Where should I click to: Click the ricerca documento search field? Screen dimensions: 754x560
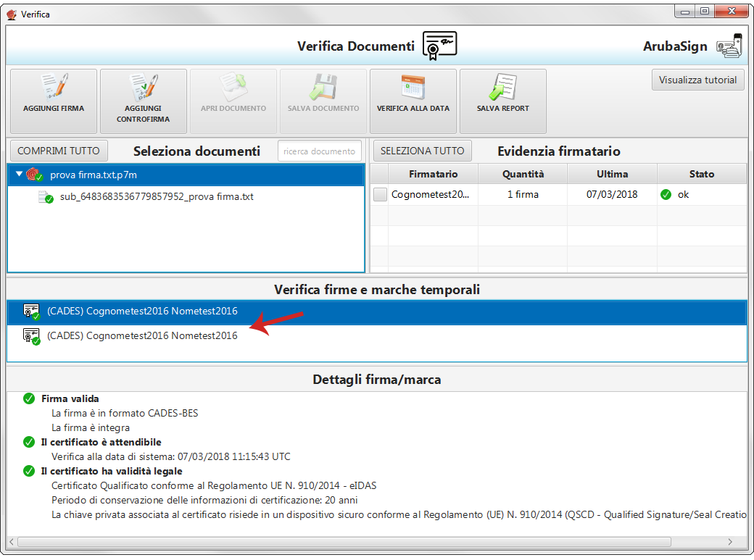coord(319,151)
